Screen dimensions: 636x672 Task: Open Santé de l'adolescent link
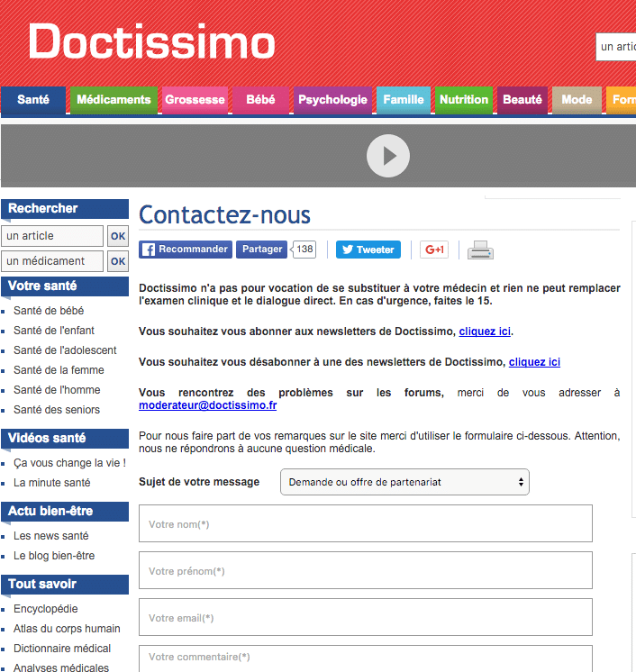pos(65,350)
